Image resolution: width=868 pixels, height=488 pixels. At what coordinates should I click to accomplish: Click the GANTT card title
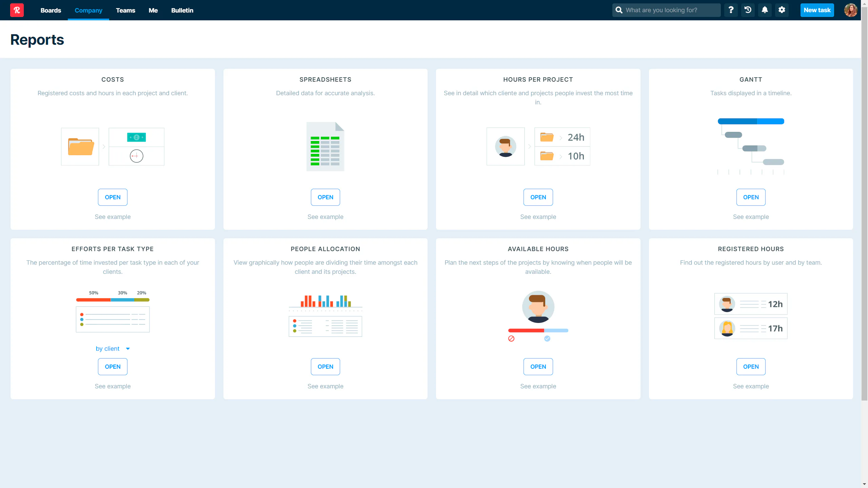751,80
